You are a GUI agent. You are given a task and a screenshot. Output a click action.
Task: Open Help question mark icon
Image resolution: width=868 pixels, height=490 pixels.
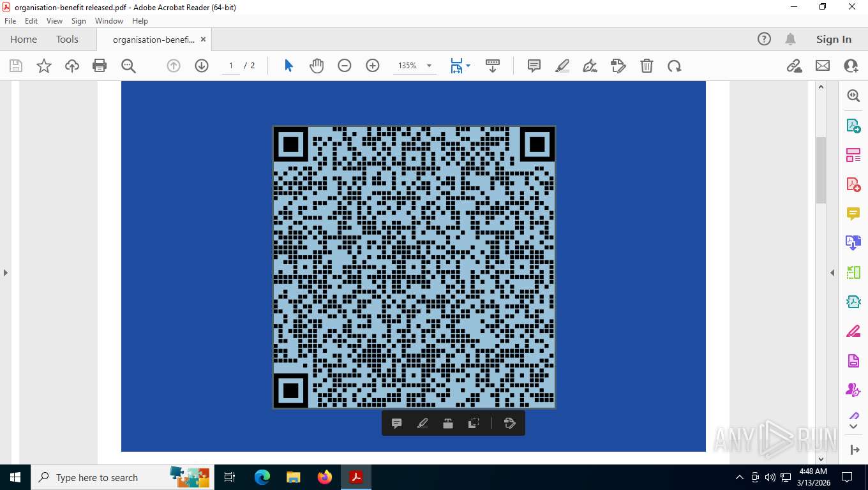[764, 39]
